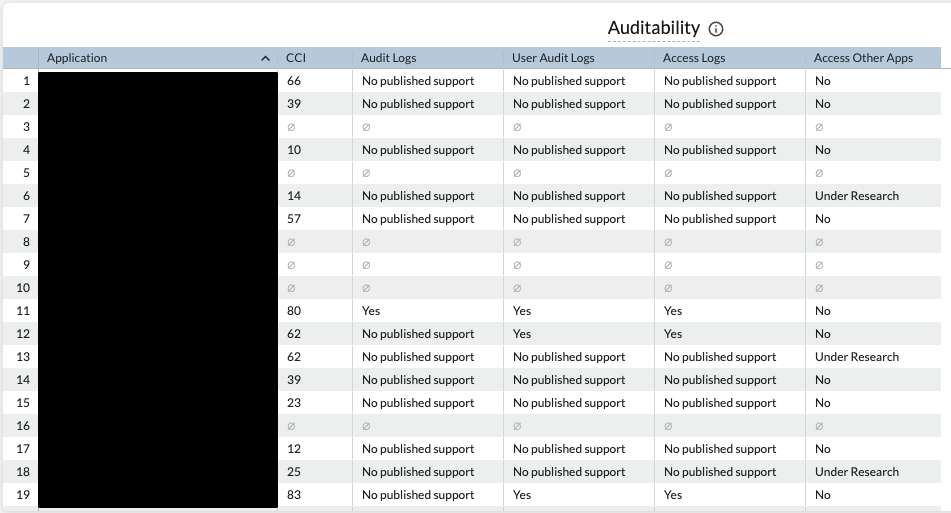Click Audit Logs 'No published support' row 19
Viewport: 951px width, 513px height.
[418, 495]
